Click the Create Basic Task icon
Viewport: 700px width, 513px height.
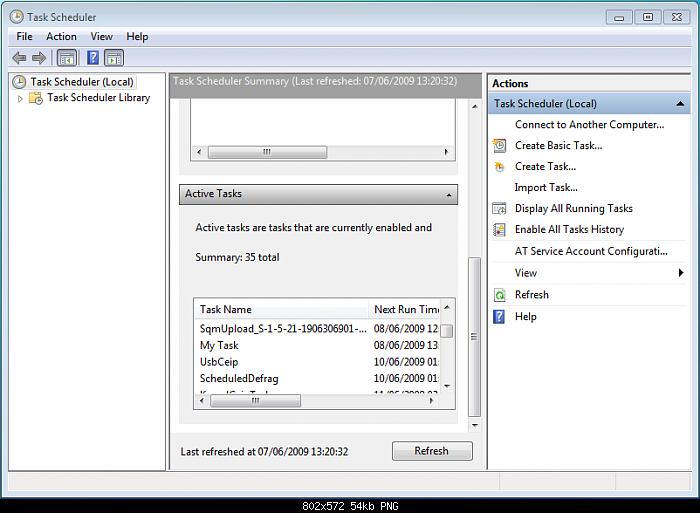click(499, 146)
